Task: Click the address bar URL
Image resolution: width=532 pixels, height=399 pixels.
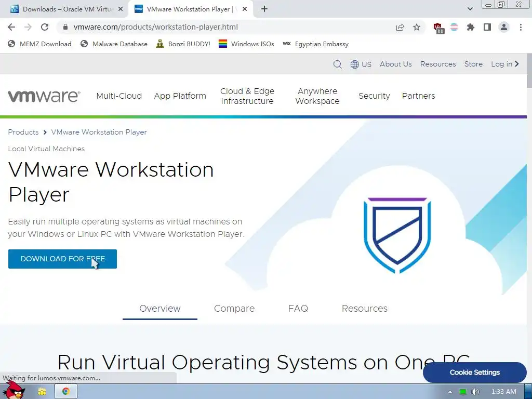Action: pyautogui.click(x=156, y=27)
